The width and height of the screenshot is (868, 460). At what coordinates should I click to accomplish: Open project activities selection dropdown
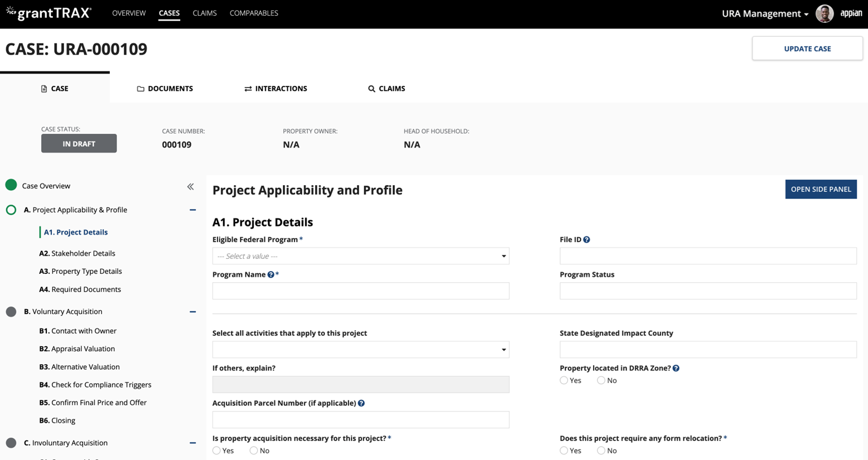tap(360, 350)
